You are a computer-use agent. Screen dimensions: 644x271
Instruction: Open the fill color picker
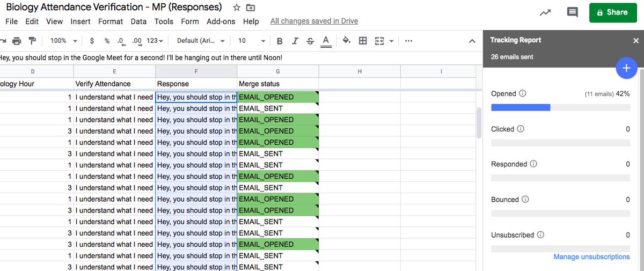(x=347, y=41)
